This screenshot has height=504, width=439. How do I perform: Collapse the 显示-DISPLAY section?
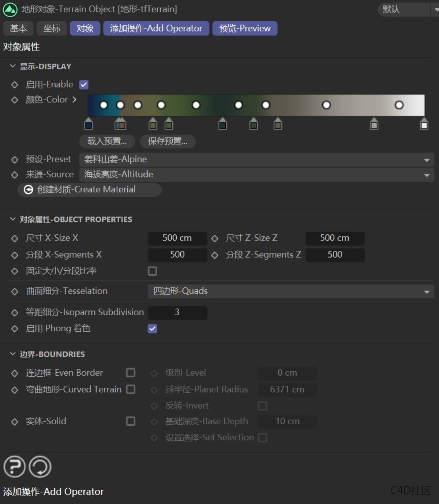point(12,66)
